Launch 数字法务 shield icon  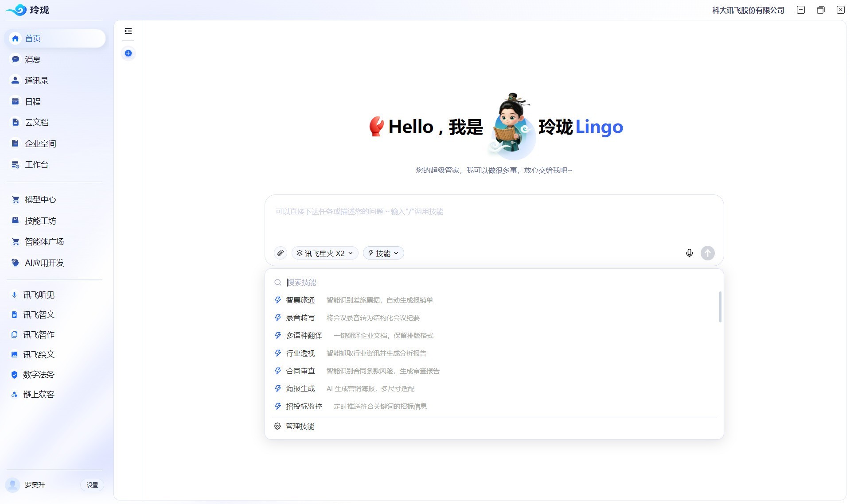tap(14, 375)
